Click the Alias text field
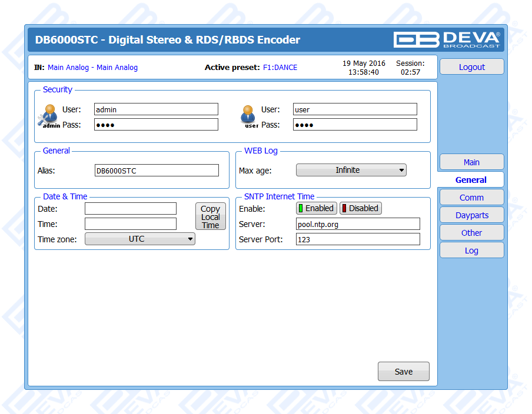The image size is (532, 414). point(156,171)
